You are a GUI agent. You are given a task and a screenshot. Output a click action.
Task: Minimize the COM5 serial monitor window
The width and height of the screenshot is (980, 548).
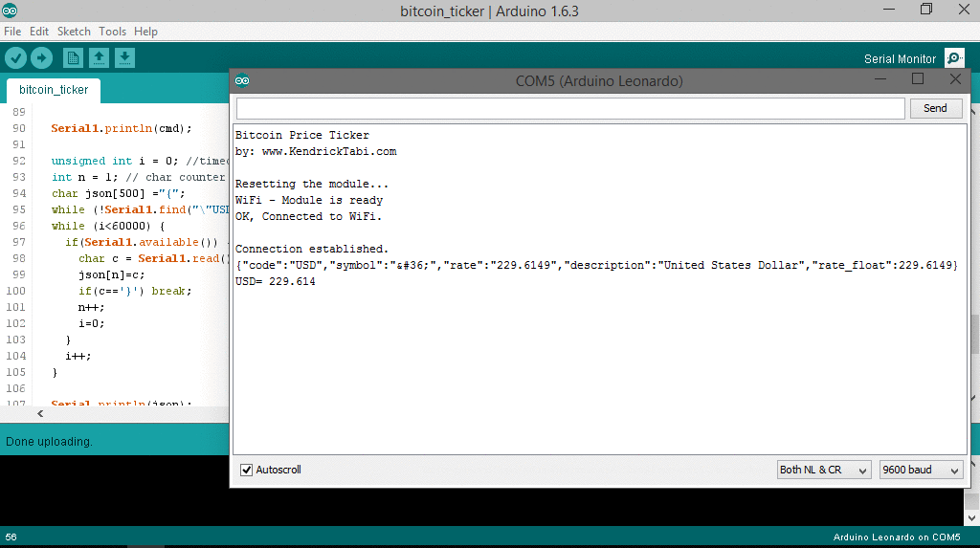(880, 78)
